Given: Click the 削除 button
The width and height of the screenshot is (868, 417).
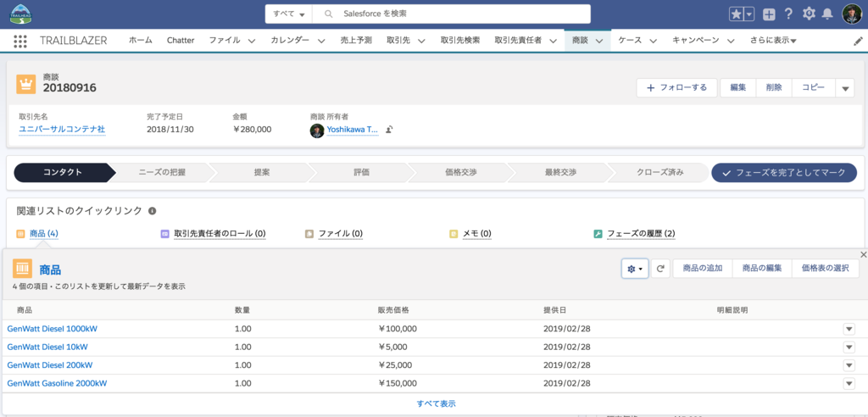Looking at the screenshot, I should [774, 88].
